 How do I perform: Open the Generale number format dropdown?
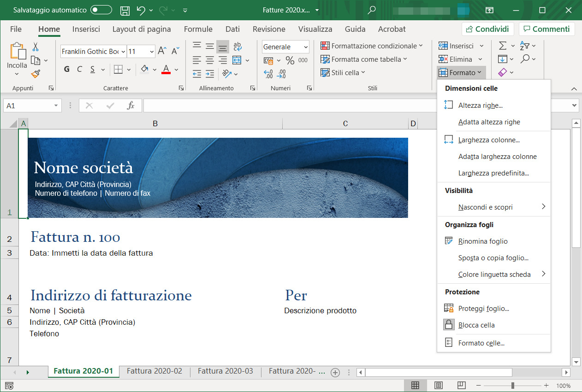306,47
